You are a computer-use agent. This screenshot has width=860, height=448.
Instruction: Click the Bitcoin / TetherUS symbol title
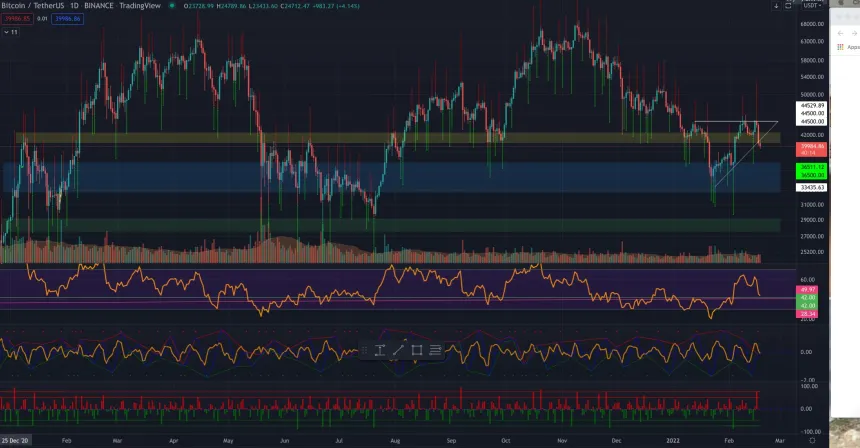33,5
